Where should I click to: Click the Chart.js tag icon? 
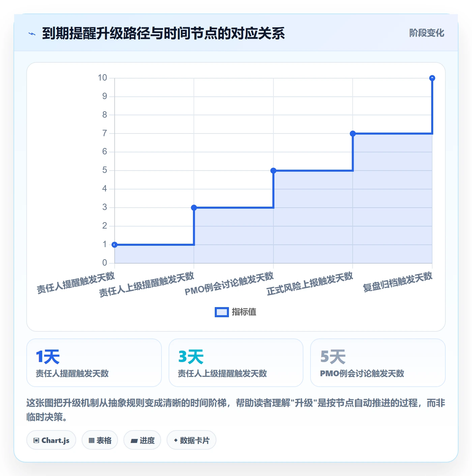[x=36, y=441]
